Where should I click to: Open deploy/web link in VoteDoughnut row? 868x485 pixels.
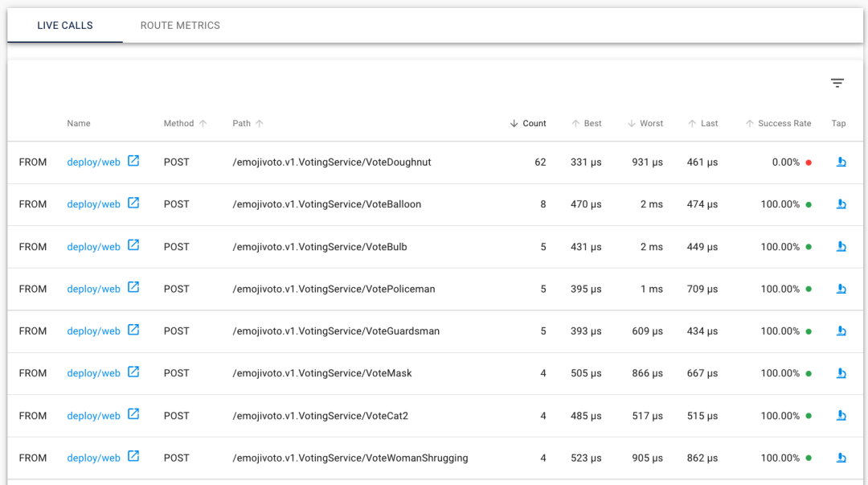(x=93, y=162)
